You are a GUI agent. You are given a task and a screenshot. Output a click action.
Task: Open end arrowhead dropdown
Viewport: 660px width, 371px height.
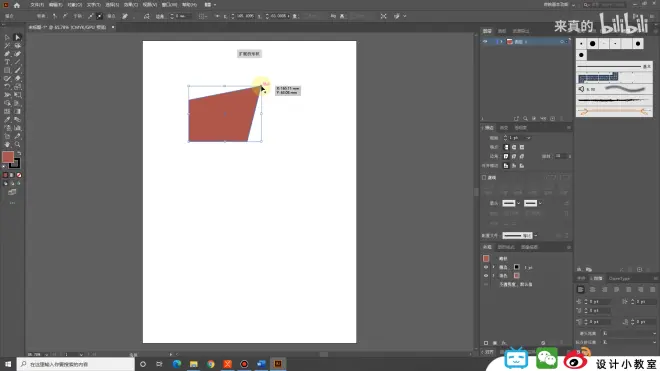pyautogui.click(x=540, y=203)
